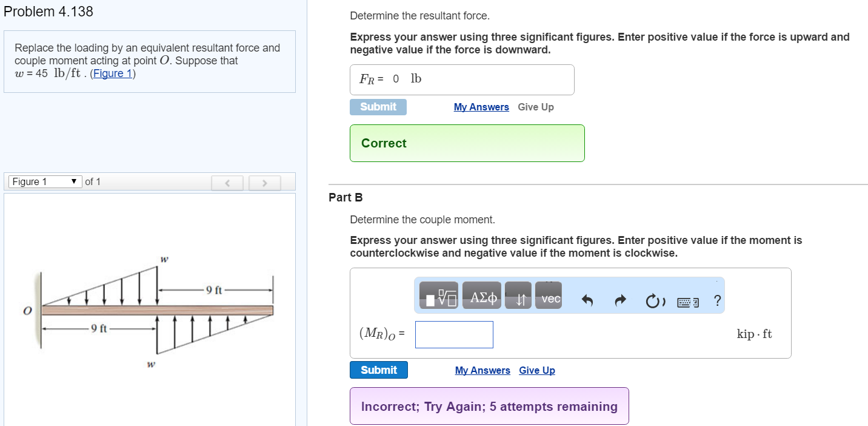Go to the next figure with the right chevron
This screenshot has height=426, width=868.
264,183
